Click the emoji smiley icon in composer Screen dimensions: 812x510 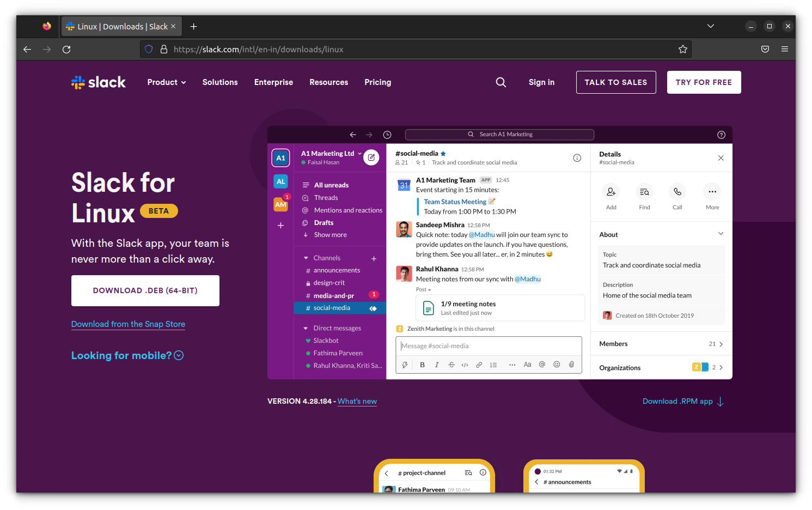pyautogui.click(x=557, y=365)
